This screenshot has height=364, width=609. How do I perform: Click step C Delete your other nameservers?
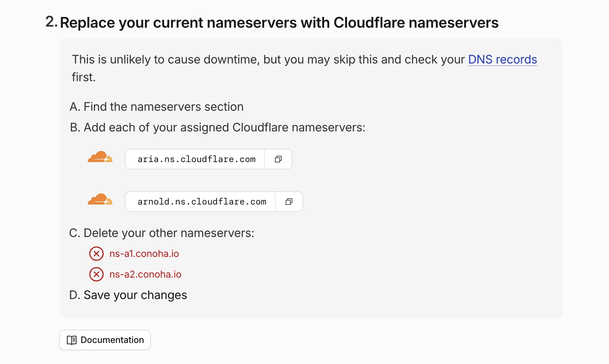(162, 233)
